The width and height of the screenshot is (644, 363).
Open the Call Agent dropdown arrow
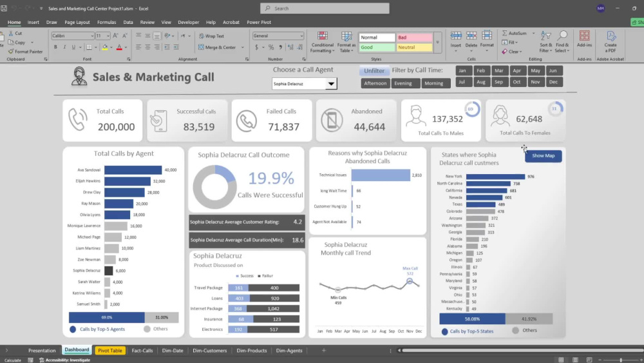point(331,84)
